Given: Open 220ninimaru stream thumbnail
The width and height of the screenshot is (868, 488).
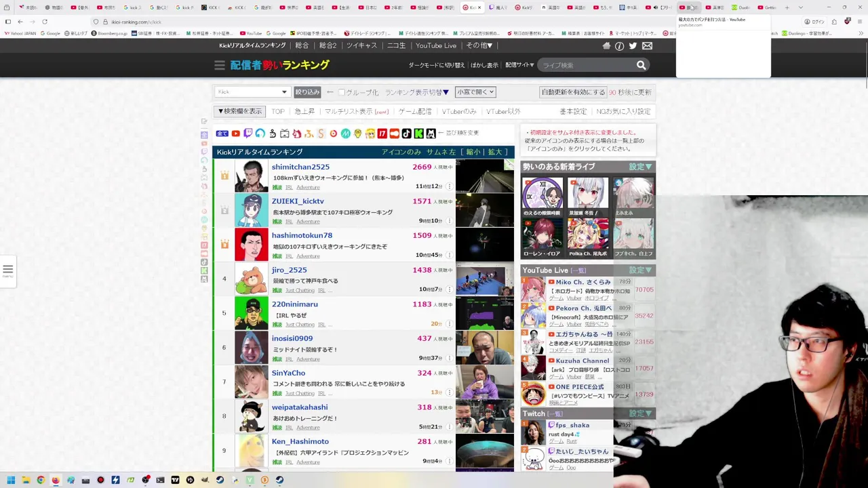Looking at the screenshot, I should tap(484, 312).
